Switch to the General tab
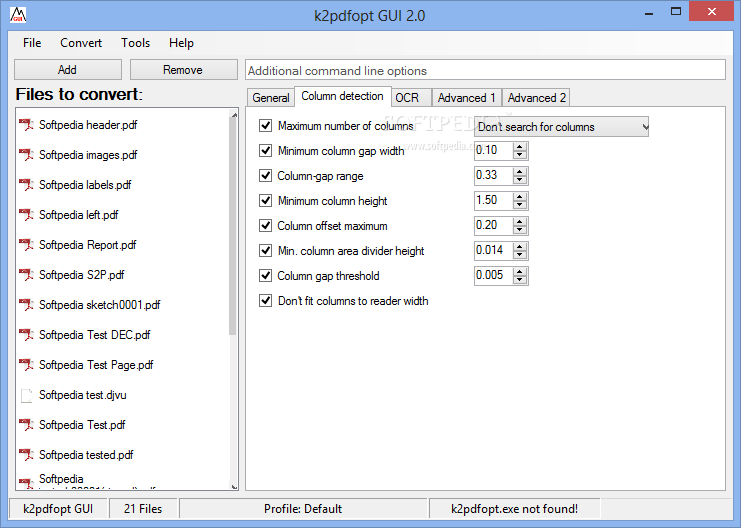 tap(271, 98)
